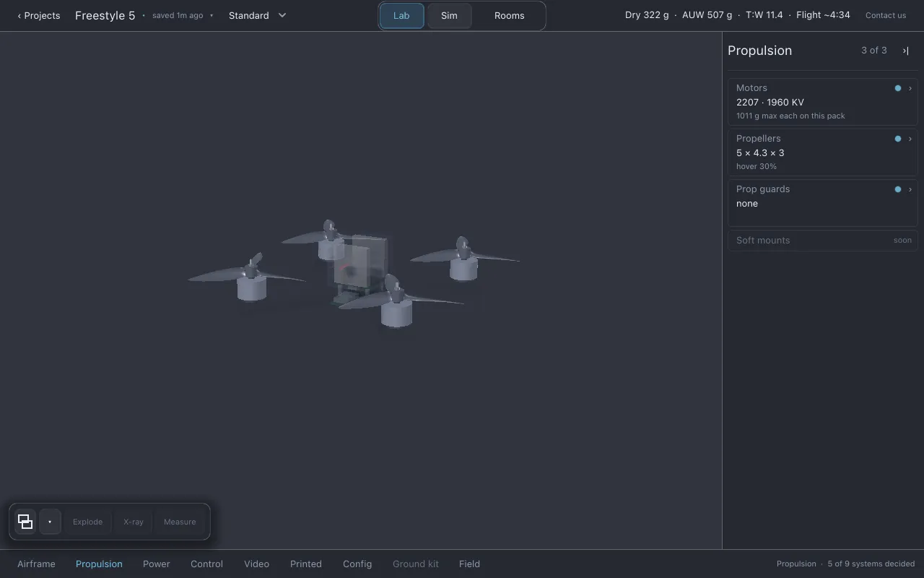Image resolution: width=924 pixels, height=578 pixels.
Task: Click the Prop guards status dot
Action: 898,189
